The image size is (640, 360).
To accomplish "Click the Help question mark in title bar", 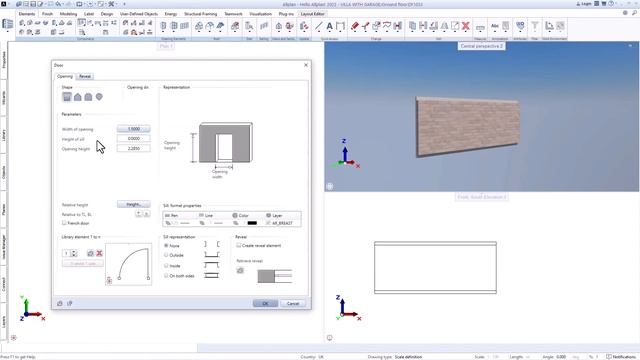I will click(611, 4).
